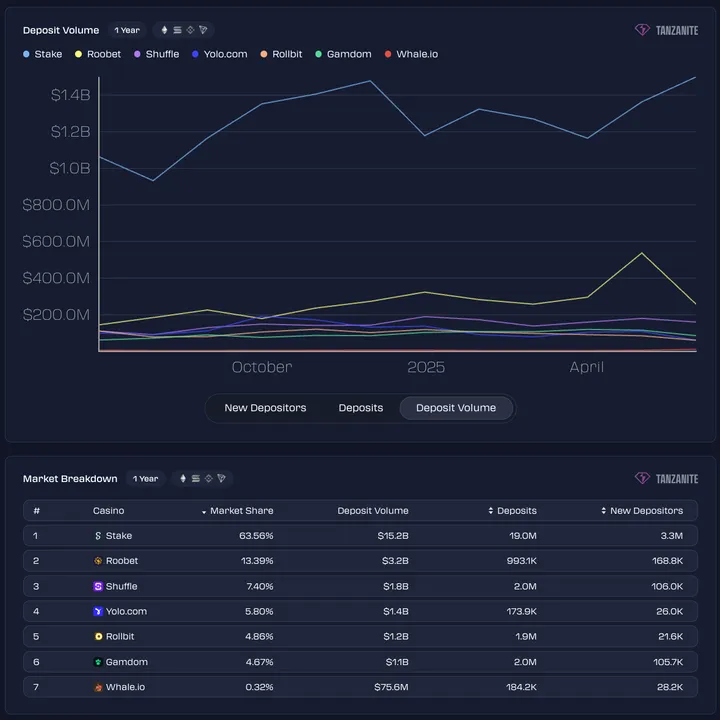720x720 pixels.
Task: Click Tron chain icon in Market Breakdown header
Action: [221, 479]
